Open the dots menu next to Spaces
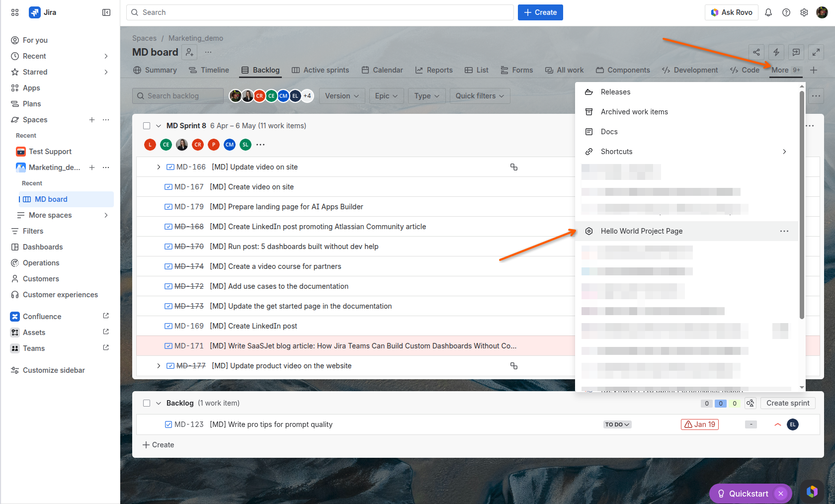The height and width of the screenshot is (504, 835). pyautogui.click(x=106, y=120)
